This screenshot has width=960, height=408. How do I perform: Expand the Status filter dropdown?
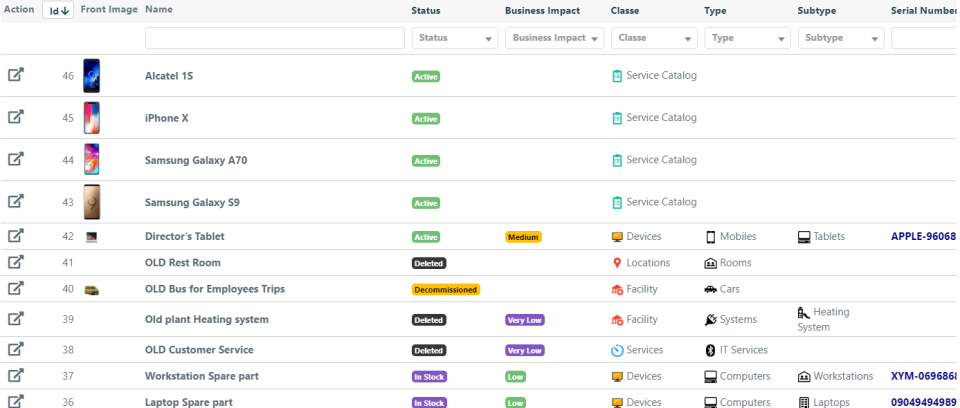click(x=455, y=38)
